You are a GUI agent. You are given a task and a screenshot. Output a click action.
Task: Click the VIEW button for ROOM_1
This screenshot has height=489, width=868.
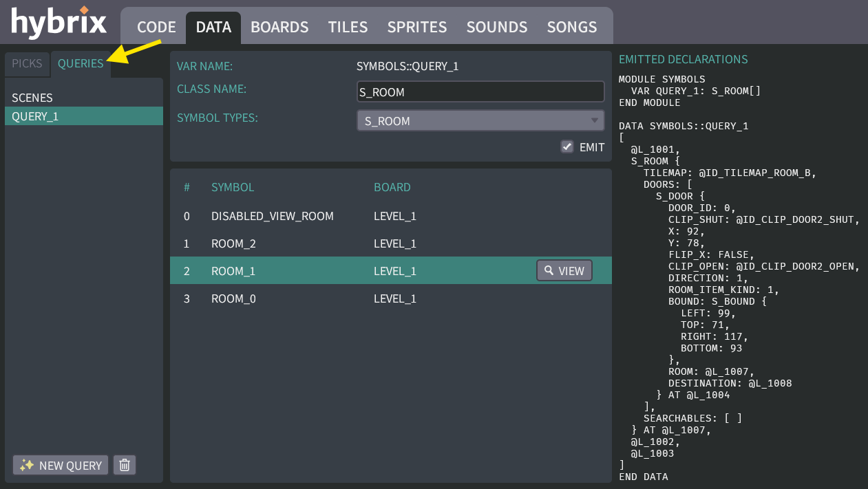[x=564, y=270]
